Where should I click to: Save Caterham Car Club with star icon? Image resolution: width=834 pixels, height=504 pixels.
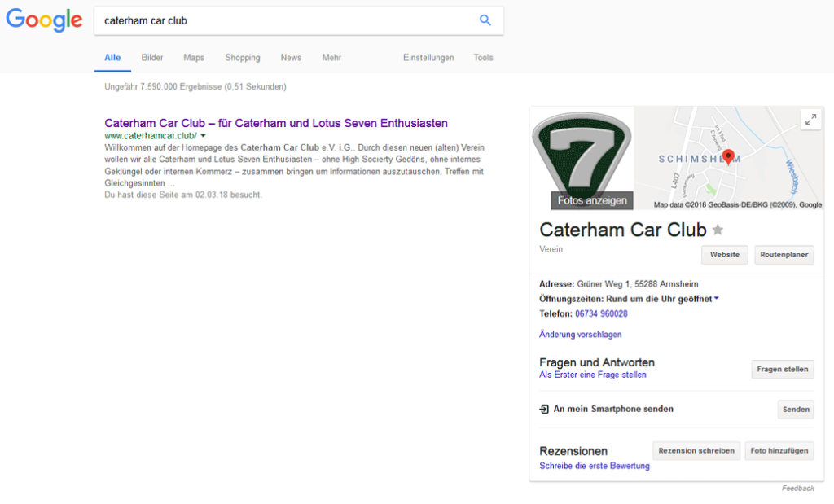point(718,230)
